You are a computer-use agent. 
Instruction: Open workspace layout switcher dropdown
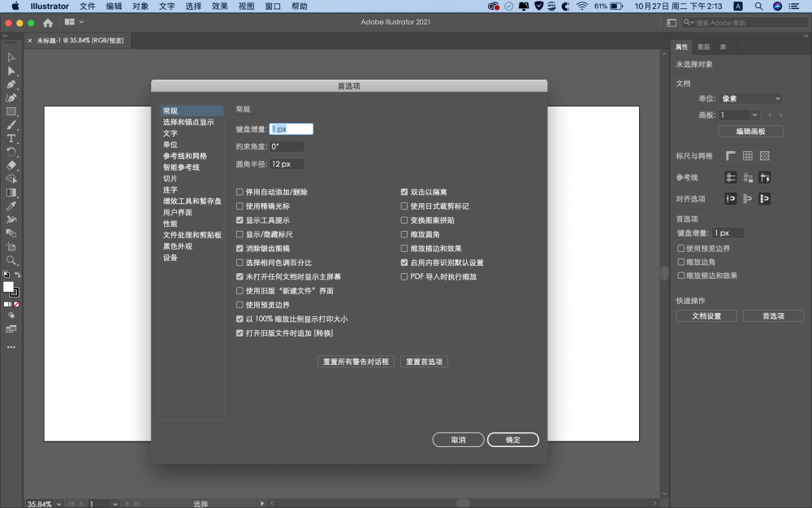pos(74,22)
